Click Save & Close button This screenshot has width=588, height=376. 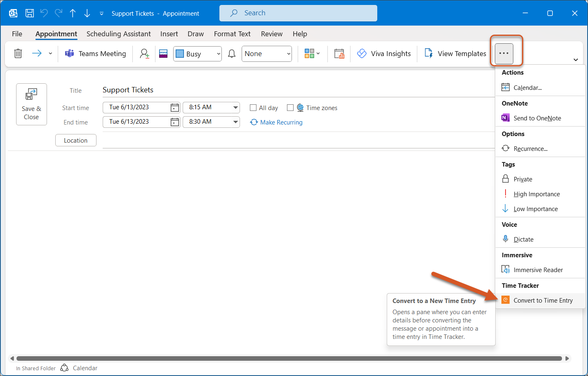[31, 104]
